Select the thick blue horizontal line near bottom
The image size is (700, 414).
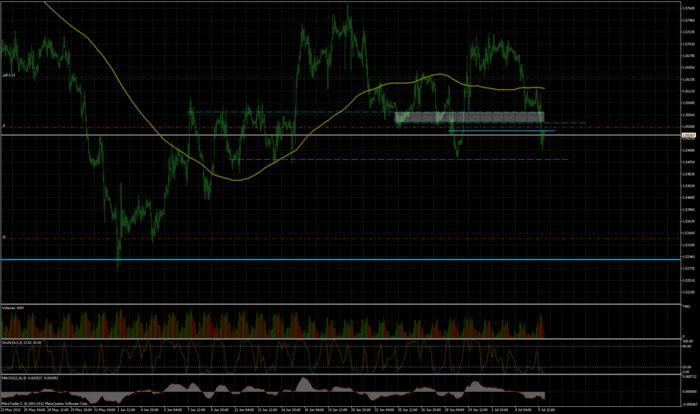pos(300,260)
